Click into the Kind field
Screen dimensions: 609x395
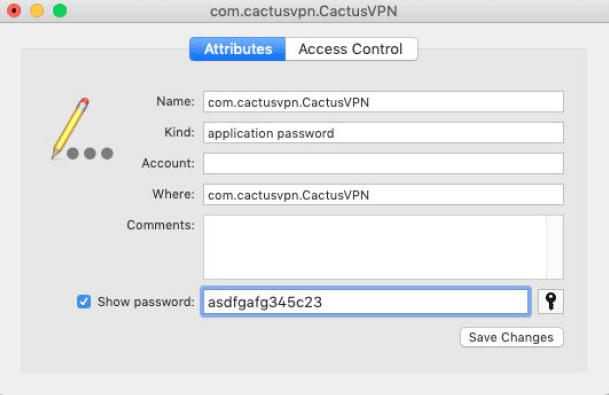coord(383,133)
